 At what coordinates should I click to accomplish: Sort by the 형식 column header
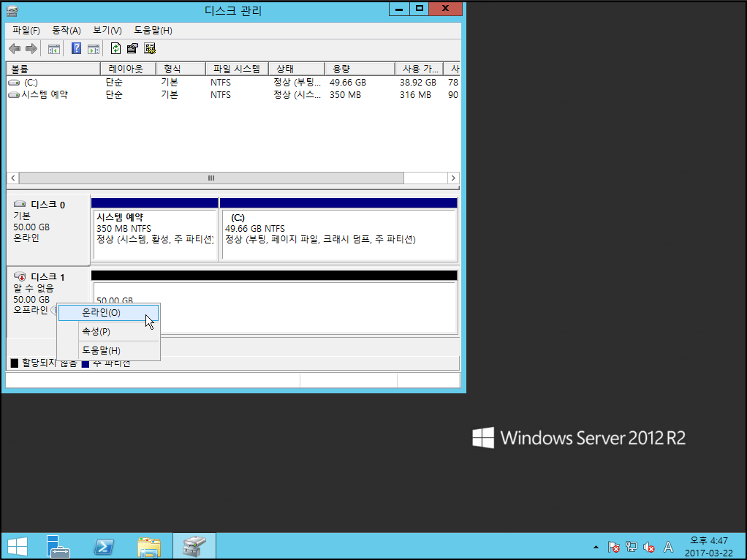click(x=181, y=69)
